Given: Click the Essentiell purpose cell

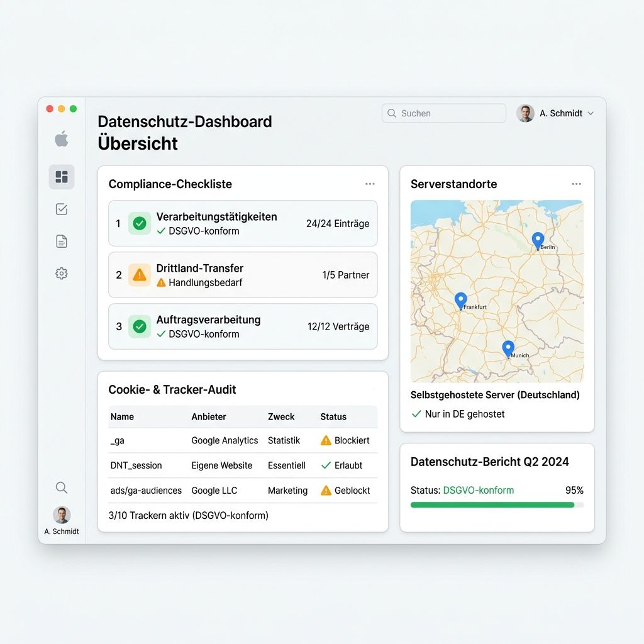Looking at the screenshot, I should 287,465.
